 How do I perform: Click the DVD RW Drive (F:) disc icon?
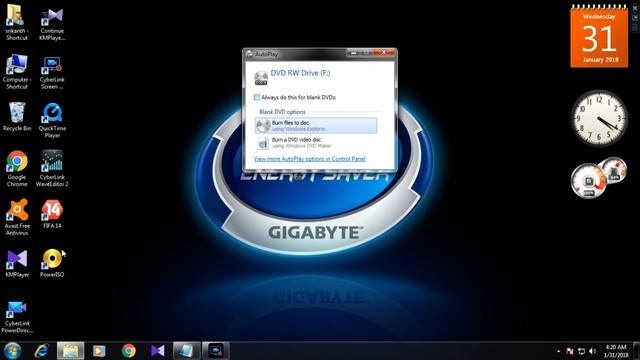point(261,77)
